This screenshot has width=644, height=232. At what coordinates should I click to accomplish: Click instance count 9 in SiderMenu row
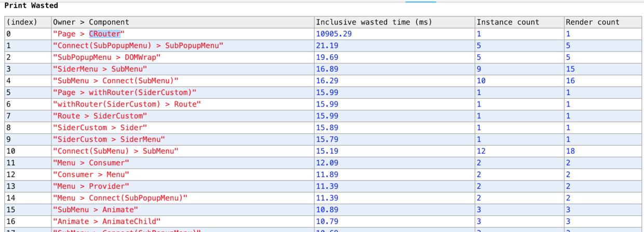[x=479, y=69]
